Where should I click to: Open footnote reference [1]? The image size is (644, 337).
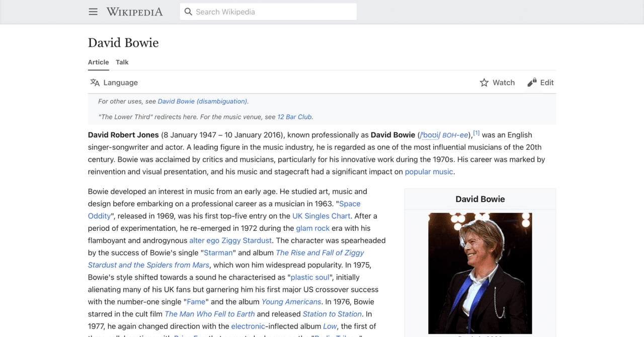(476, 133)
